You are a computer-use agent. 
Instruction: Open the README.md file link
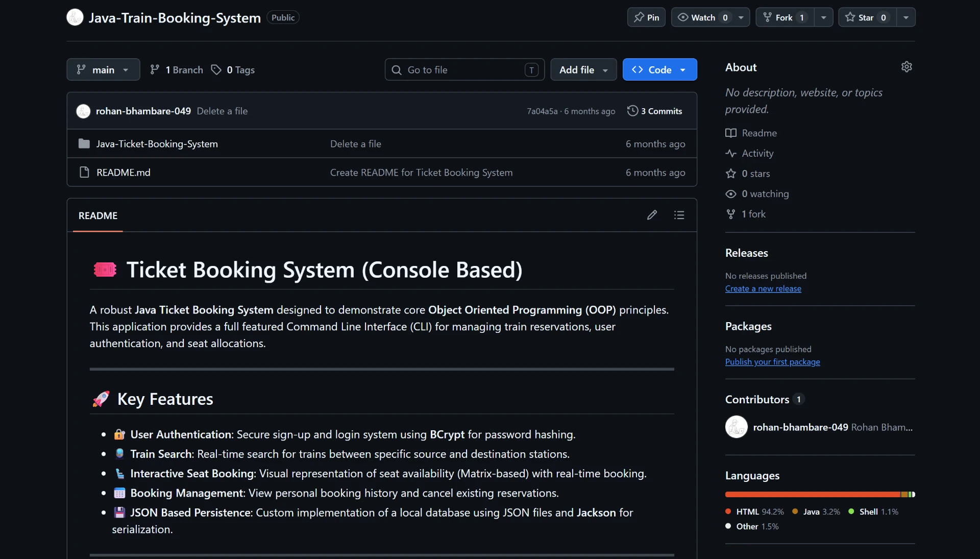coord(124,173)
